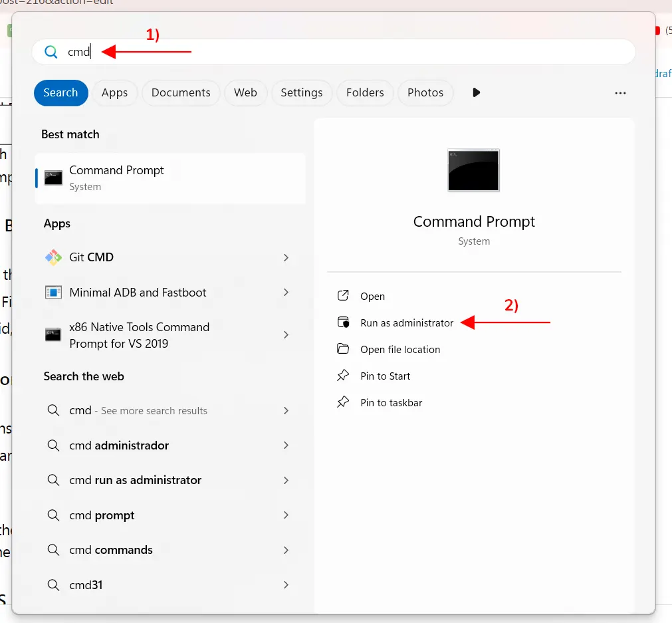This screenshot has height=623, width=672.
Task: Expand the cmd prompt web suggestion arrow
Action: pyautogui.click(x=286, y=515)
